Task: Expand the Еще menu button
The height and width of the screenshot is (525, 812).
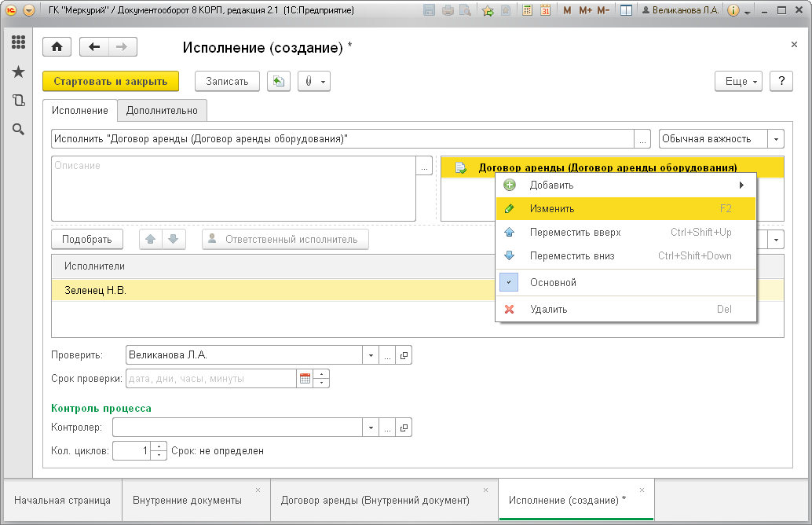Action: point(738,82)
